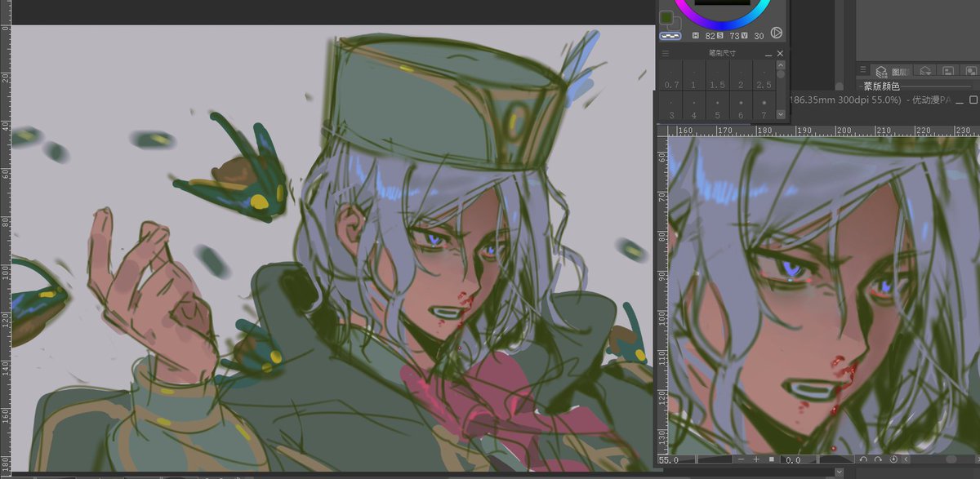This screenshot has width=980, height=479.
Task: Rotate canvas right icon
Action: pos(878,459)
